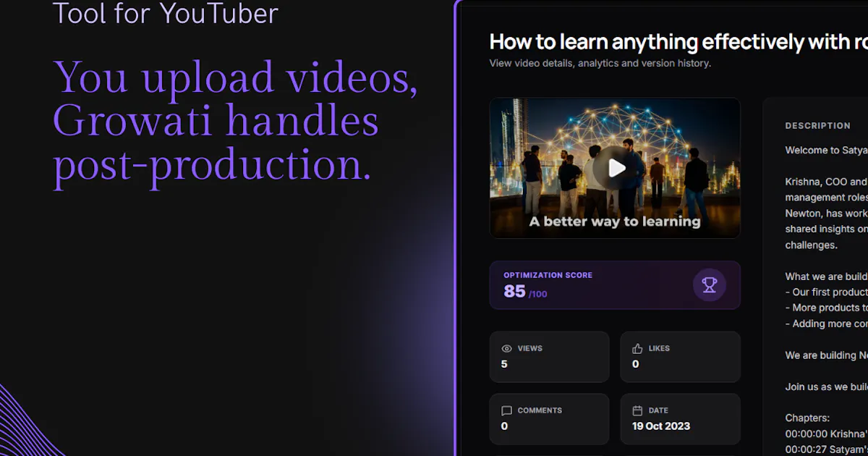
Task: Click 'View video details, analytics and version history' subtitle
Action: point(600,63)
